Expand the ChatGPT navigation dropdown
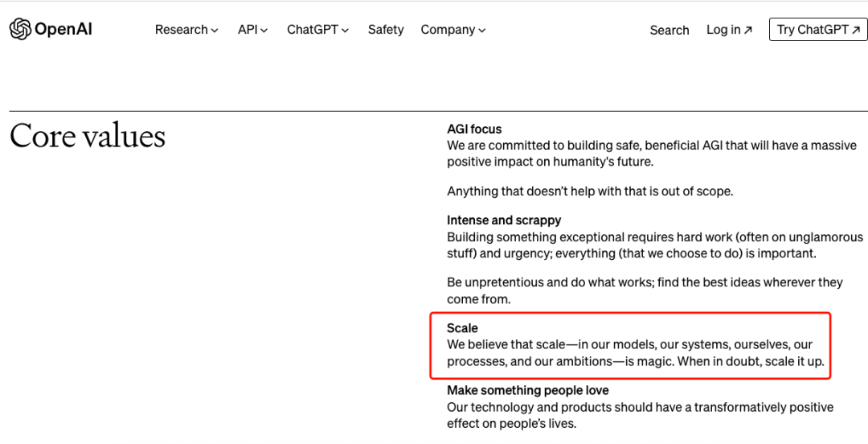868x444 pixels. [x=317, y=30]
